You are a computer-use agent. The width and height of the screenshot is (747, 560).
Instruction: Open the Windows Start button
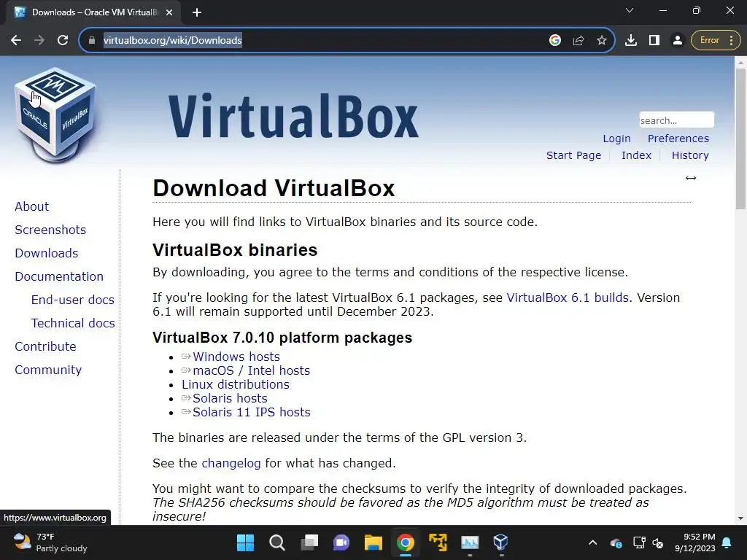245,542
